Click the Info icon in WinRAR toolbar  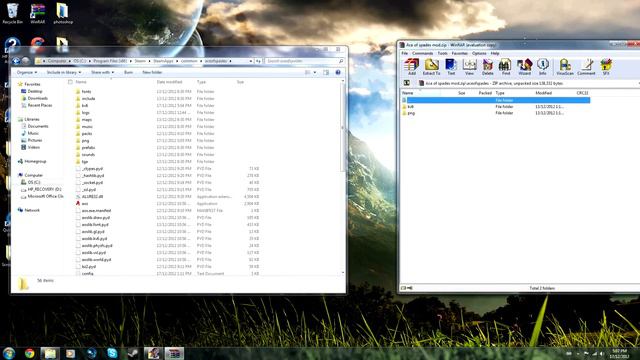click(x=542, y=67)
